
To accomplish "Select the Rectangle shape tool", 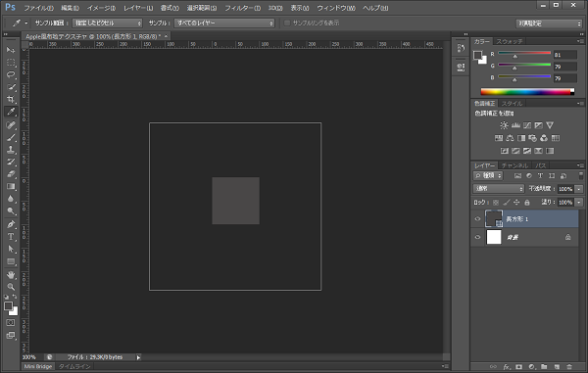I will coord(11,261).
